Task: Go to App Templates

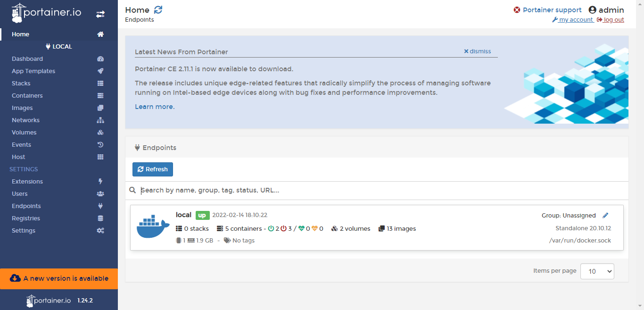Action: coord(59,71)
